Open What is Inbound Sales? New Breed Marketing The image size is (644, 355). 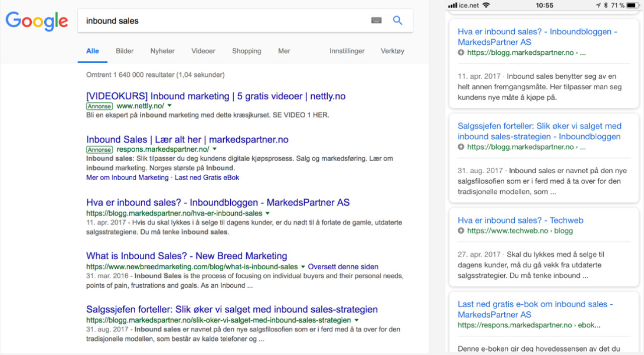pyautogui.click(x=187, y=256)
